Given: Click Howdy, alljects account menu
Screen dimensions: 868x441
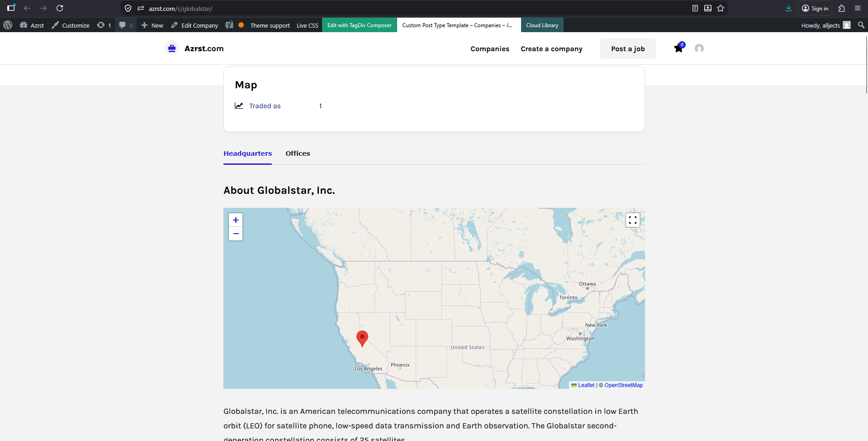Looking at the screenshot, I should (x=826, y=25).
